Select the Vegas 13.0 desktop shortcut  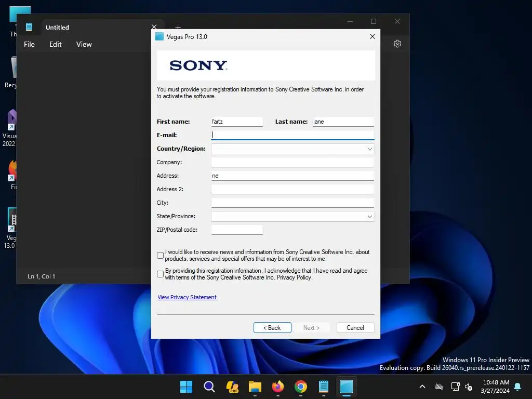tap(10, 228)
